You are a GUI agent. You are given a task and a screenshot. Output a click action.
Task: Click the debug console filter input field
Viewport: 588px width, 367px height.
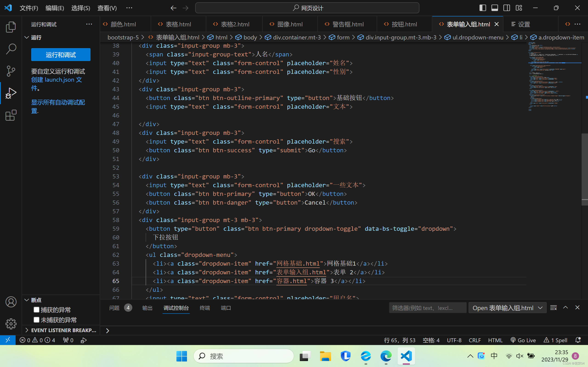click(x=427, y=308)
